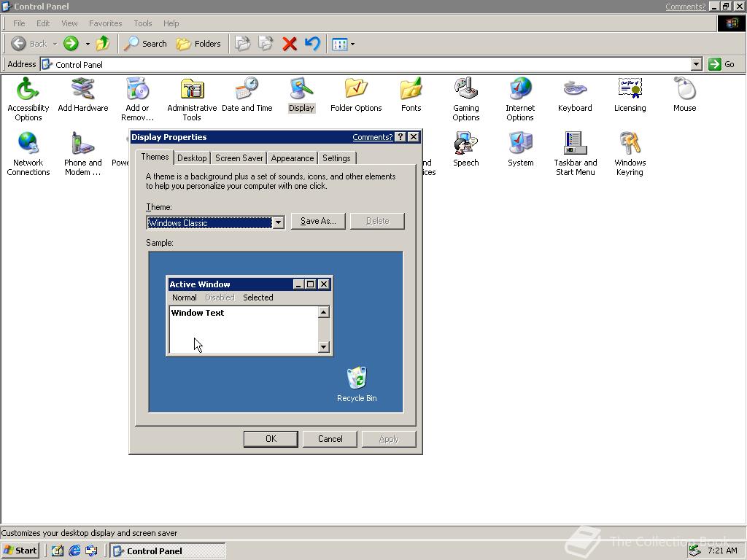Expand the Theme combo box arrow

278,222
